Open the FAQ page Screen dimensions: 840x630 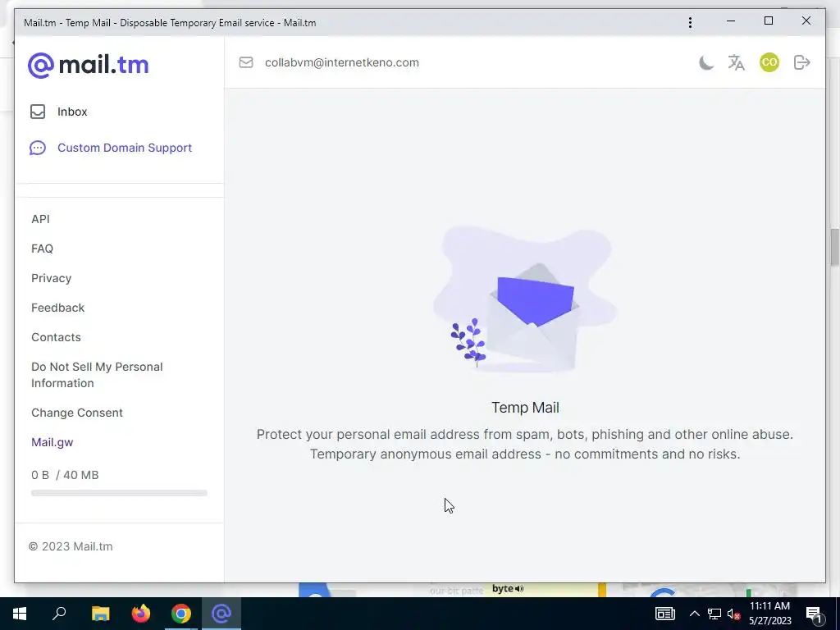pyautogui.click(x=43, y=249)
